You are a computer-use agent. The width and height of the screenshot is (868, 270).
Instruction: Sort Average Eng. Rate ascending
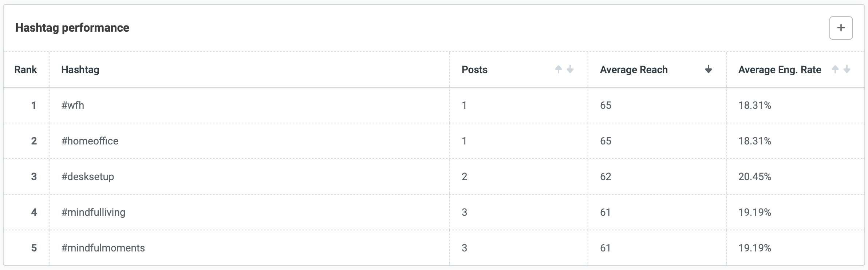835,69
